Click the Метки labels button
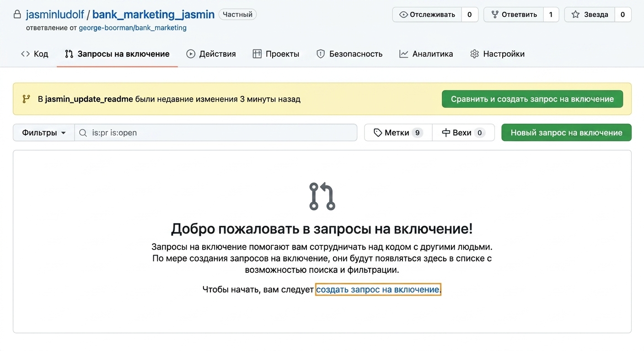Viewport: 644px width, 351px height. pyautogui.click(x=398, y=133)
